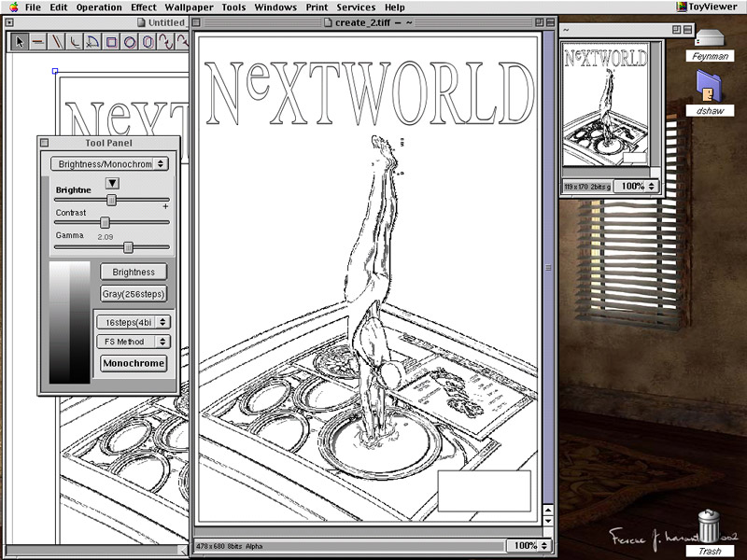The height and width of the screenshot is (560, 747).
Task: Open the File menu
Action: (x=33, y=7)
